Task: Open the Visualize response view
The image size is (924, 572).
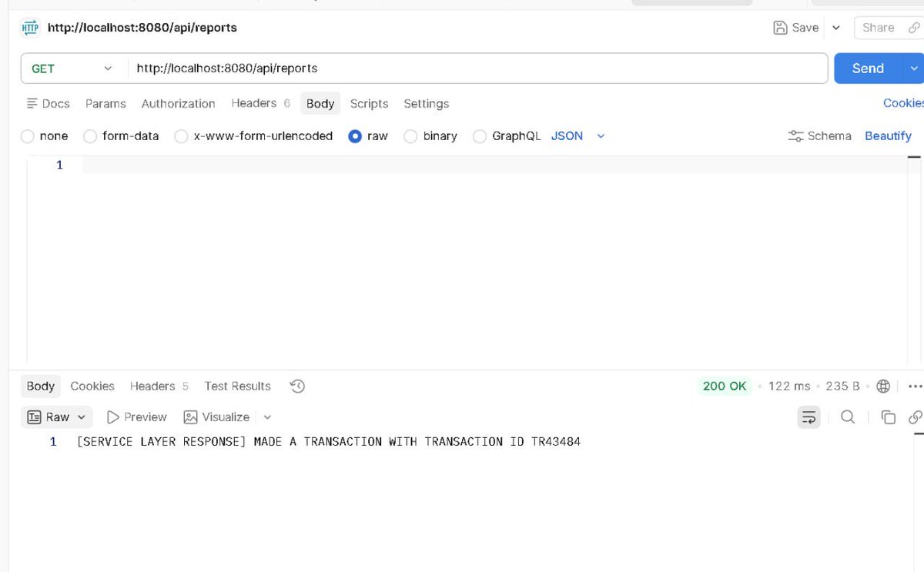Action: click(216, 416)
